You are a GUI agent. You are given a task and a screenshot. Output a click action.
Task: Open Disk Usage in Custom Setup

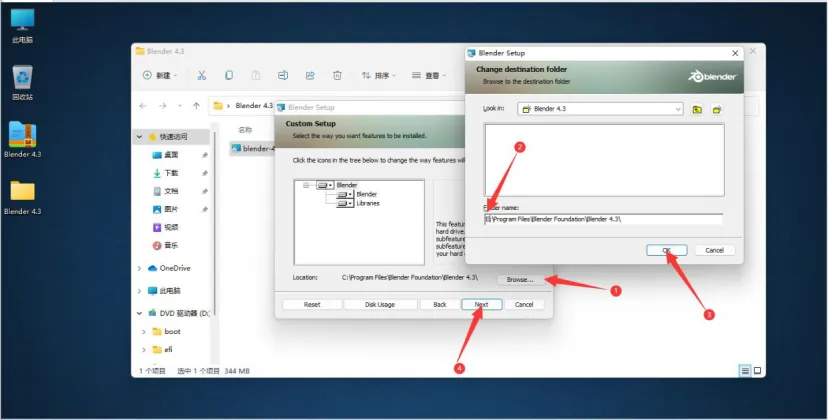(380, 304)
